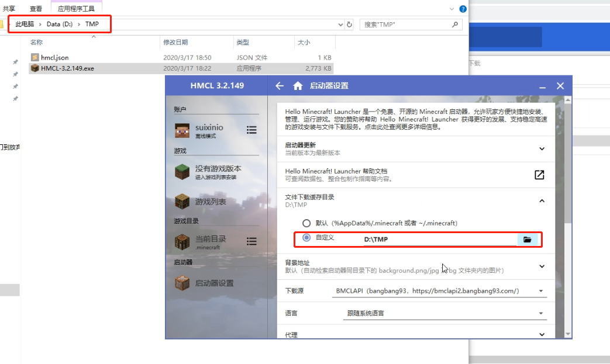Open download source dropdown
The width and height of the screenshot is (610, 364).
point(439,291)
